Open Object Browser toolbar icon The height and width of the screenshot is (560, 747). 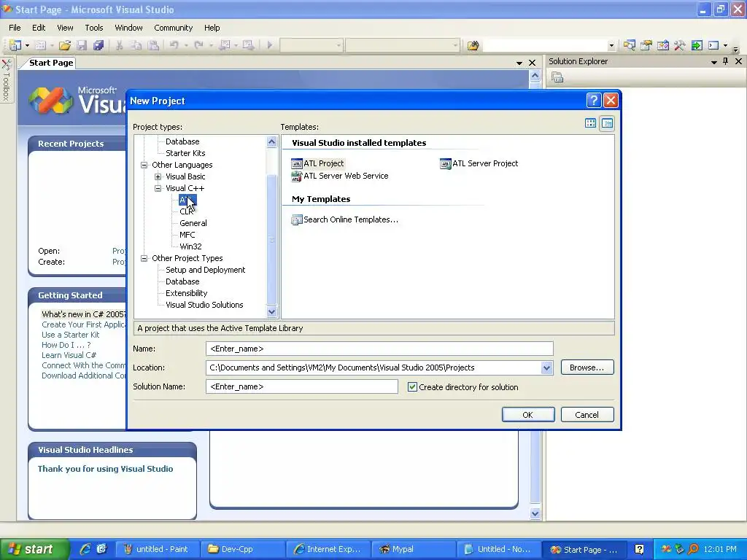click(x=662, y=45)
